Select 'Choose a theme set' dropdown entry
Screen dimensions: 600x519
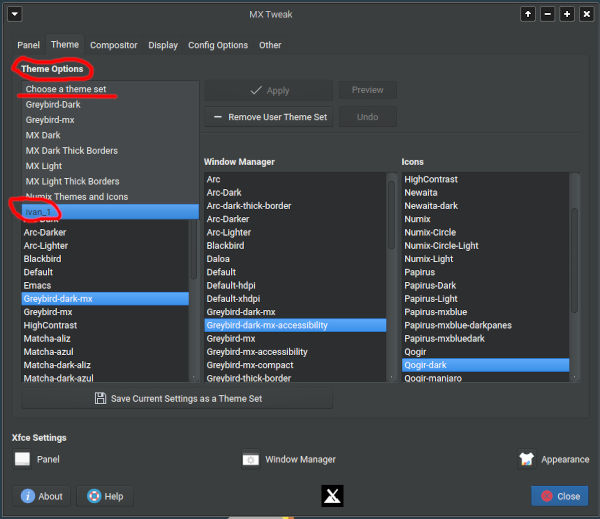click(110, 89)
